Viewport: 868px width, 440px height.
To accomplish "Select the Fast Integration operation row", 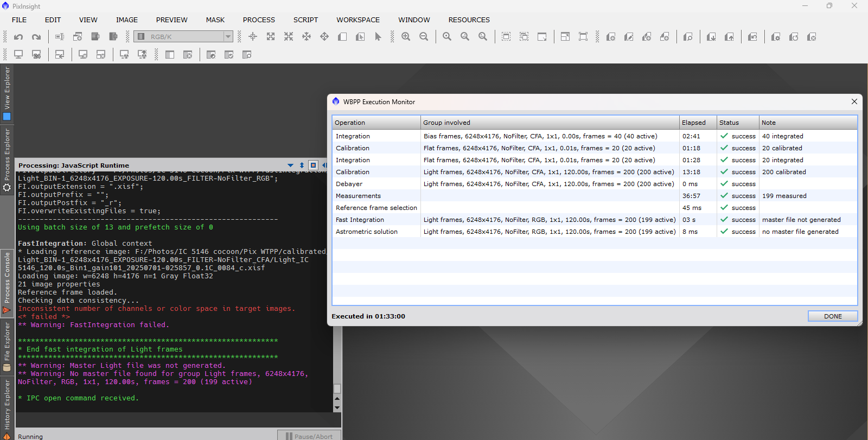I will tap(360, 220).
